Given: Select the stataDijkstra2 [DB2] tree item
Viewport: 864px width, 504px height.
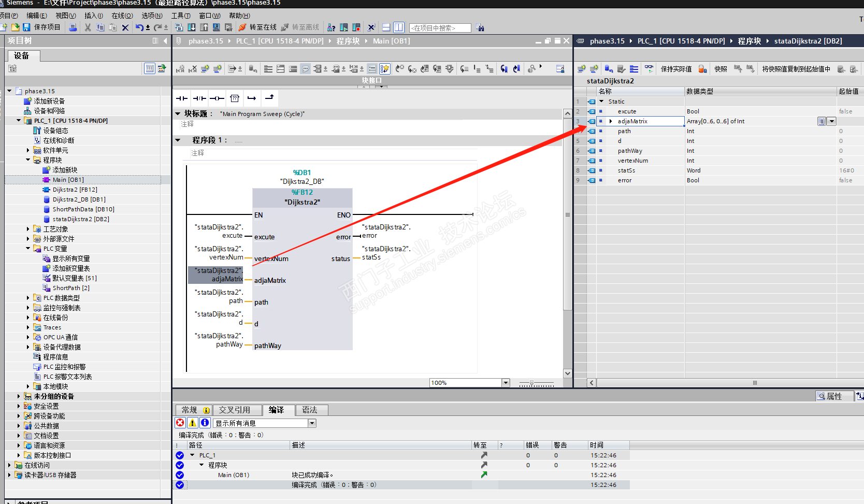Looking at the screenshot, I should 81,219.
